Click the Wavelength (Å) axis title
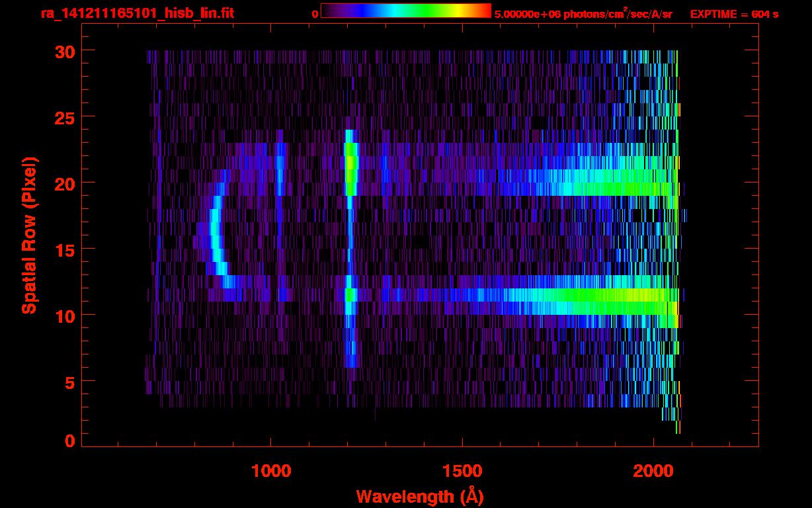This screenshot has width=812, height=508. [420, 495]
